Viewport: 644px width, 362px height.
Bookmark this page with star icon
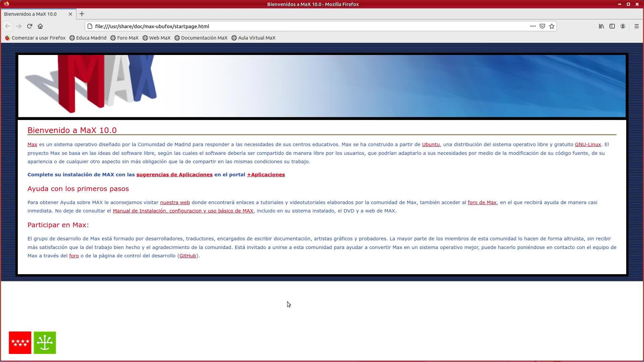[552, 26]
